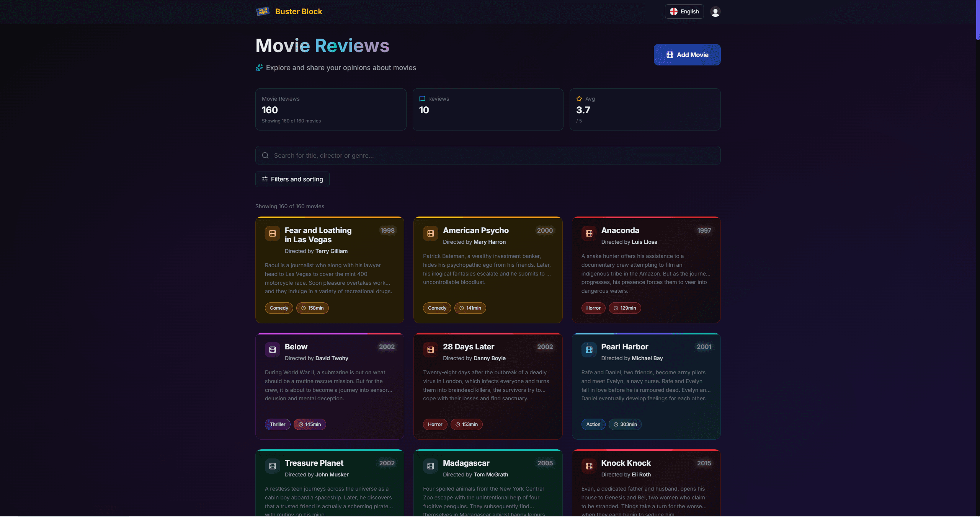Click the clock icon in the 303min badge

coord(616,424)
